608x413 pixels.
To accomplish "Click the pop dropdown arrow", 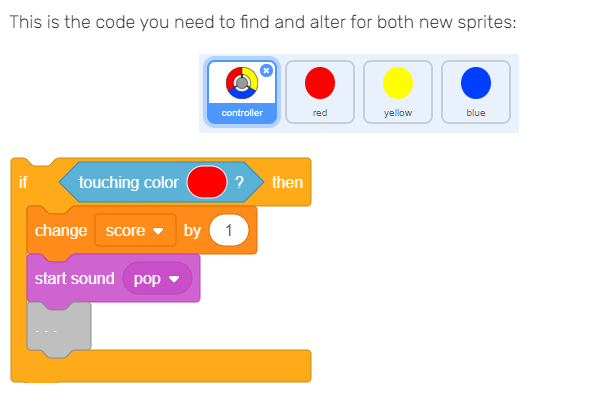I will coord(174,279).
